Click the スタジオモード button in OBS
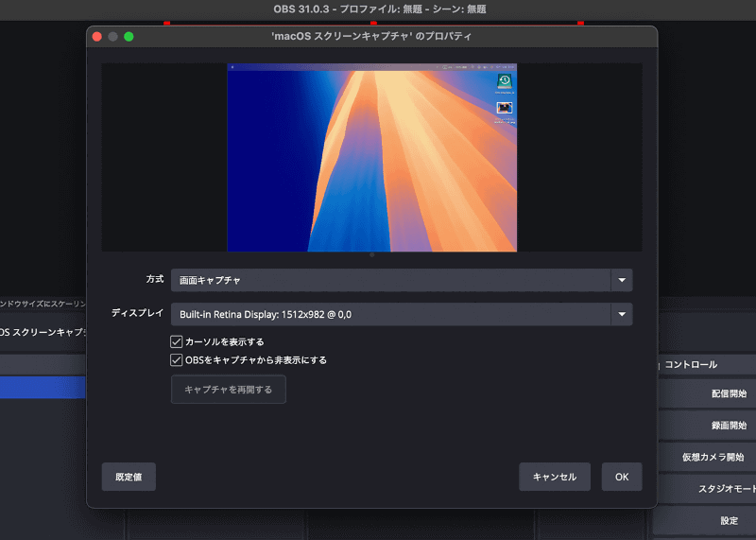 tap(707, 489)
